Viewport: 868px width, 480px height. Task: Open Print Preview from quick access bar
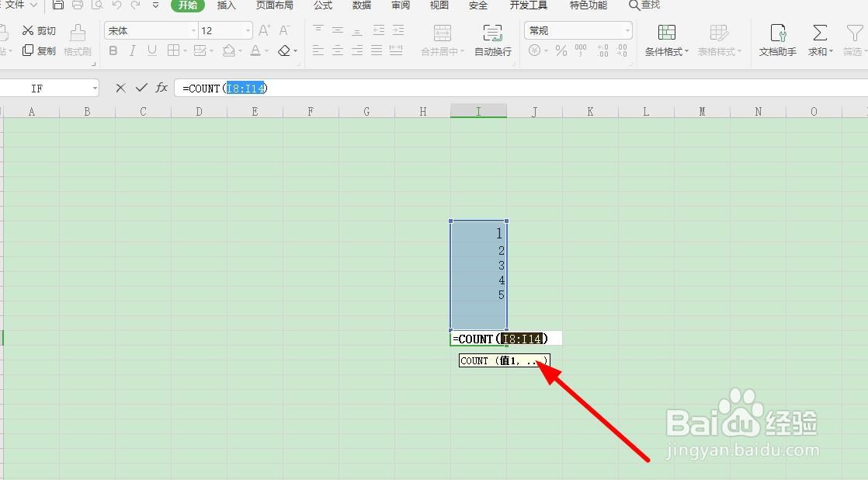pyautogui.click(x=97, y=5)
